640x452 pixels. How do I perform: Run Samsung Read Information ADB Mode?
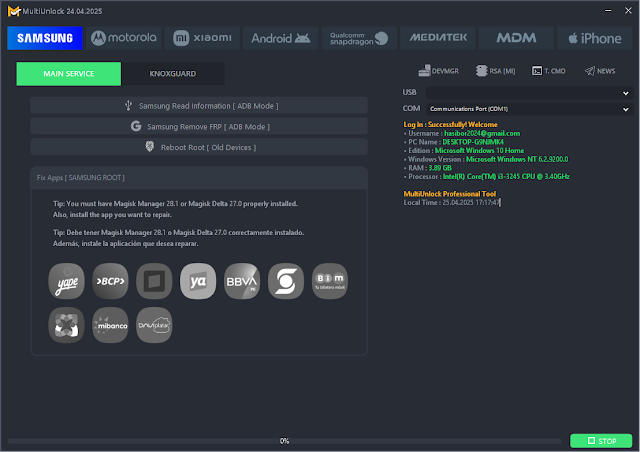[199, 106]
